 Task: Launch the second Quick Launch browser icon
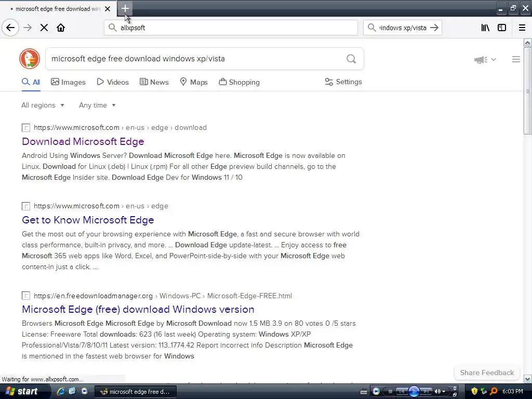pos(72,391)
